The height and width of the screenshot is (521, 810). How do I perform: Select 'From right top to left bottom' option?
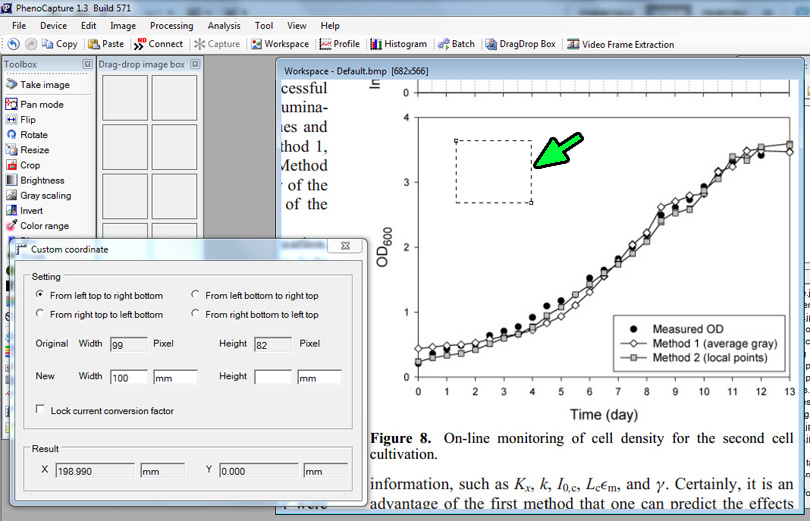tap(40, 315)
